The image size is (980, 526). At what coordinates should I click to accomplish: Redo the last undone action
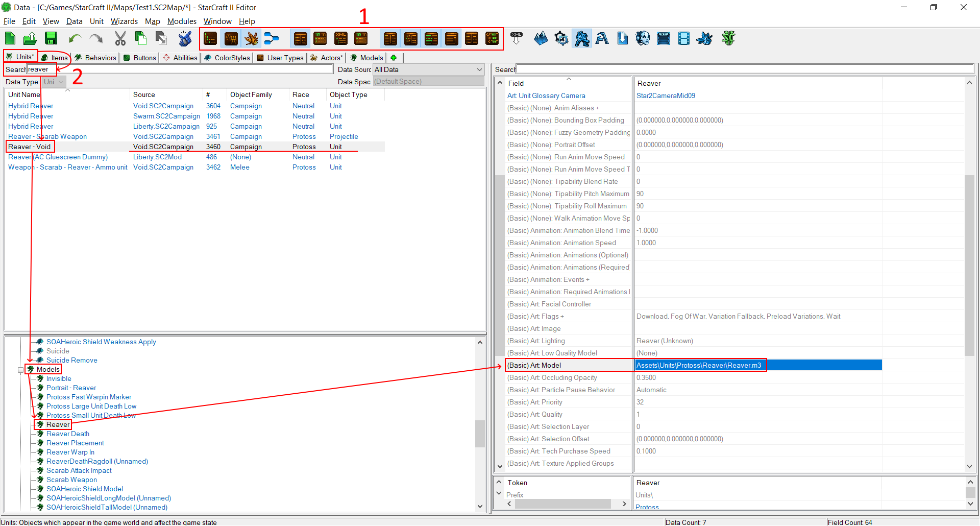tap(96, 38)
